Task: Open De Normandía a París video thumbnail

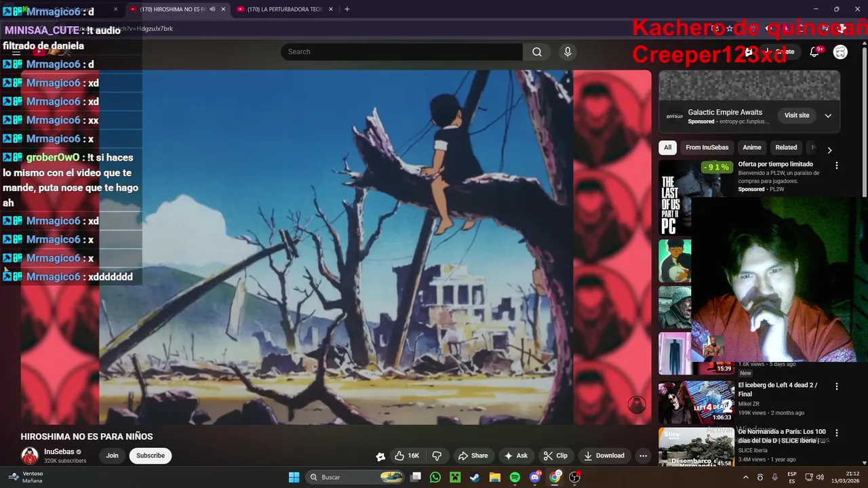Action: (x=696, y=447)
